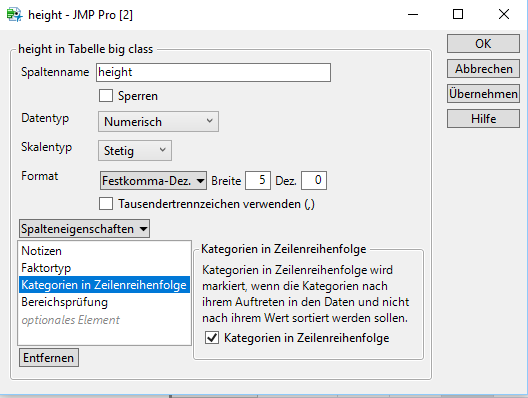Edit the Dez. decimals field
528x398 pixels.
click(314, 180)
